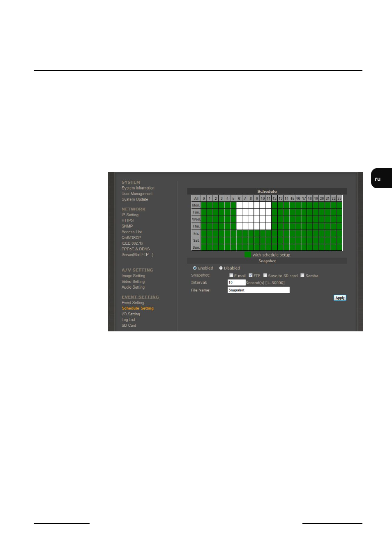Uncheck the FTP snapshot checkbox
The image size is (392, 555).
coord(251,275)
